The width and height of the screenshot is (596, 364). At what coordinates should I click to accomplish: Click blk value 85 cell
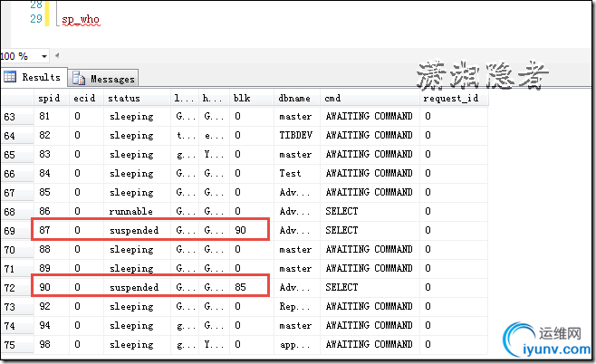pos(251,287)
